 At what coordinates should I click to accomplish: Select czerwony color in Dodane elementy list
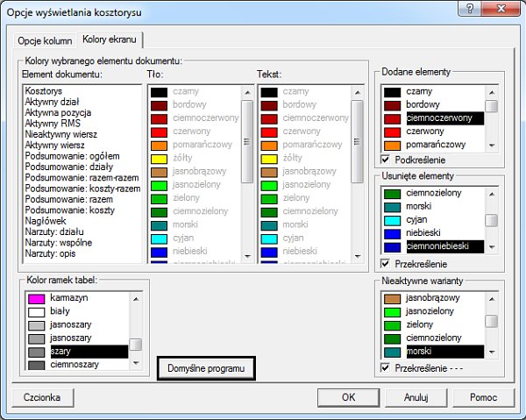point(429,131)
